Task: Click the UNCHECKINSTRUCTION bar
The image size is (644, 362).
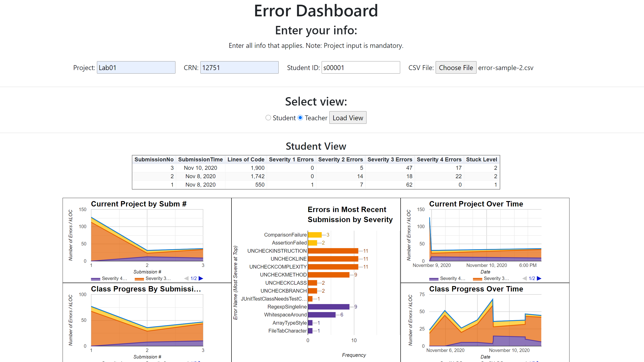Action: pos(333,251)
